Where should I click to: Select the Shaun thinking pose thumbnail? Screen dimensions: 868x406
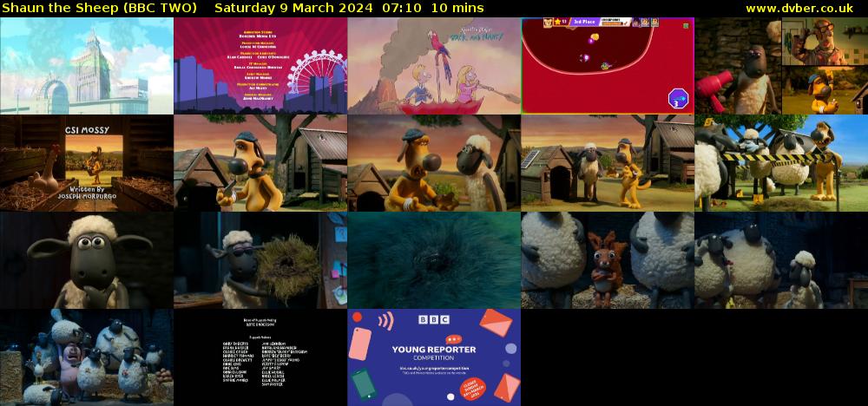click(87, 260)
